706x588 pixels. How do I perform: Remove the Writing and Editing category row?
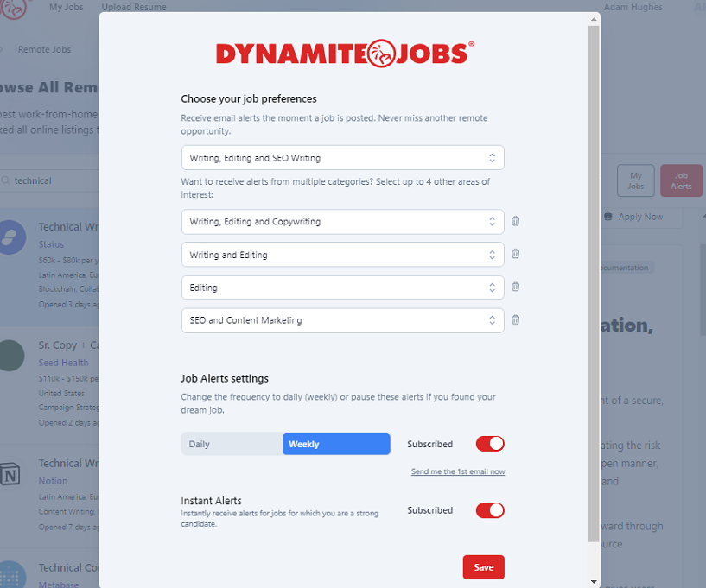click(516, 254)
